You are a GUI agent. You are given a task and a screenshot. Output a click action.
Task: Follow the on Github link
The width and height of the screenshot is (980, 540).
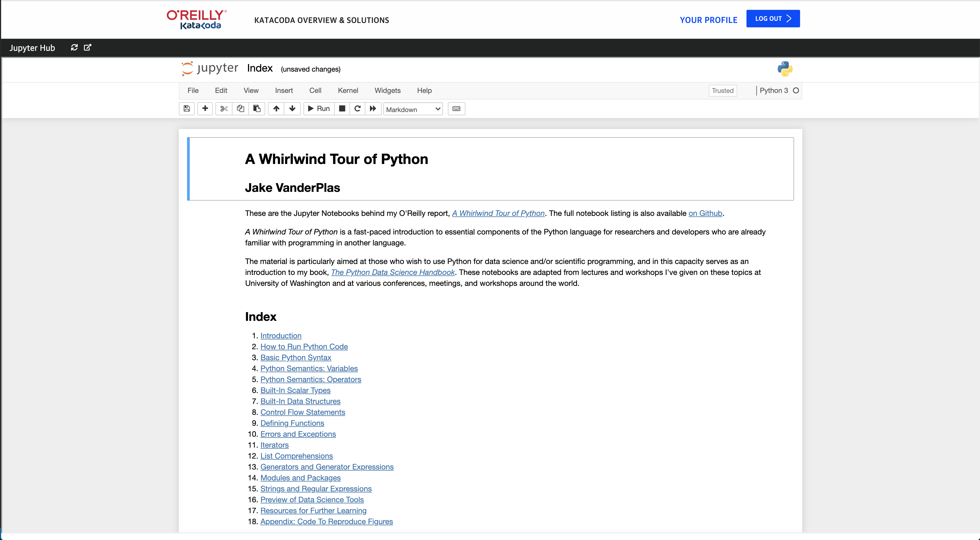[x=706, y=213]
